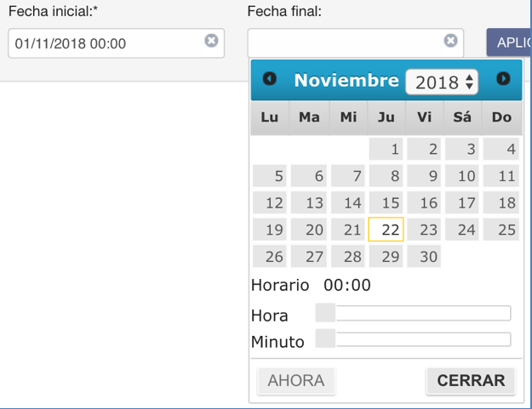This screenshot has height=409, width=532.
Task: Pick November 1 in the calendar
Action: click(386, 149)
